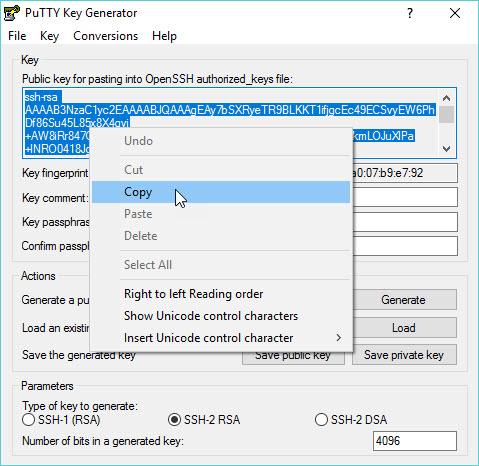Click the Load button
The image size is (479, 466).
click(404, 328)
